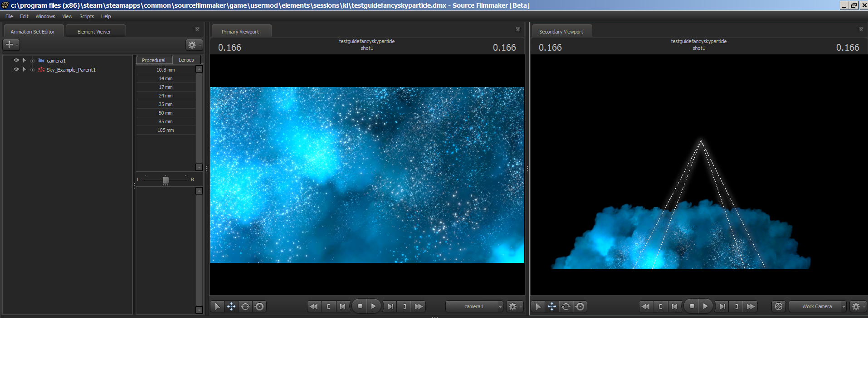Image resolution: width=868 pixels, height=368 pixels.
Task: Expand the camera1 tree node
Action: 32,61
